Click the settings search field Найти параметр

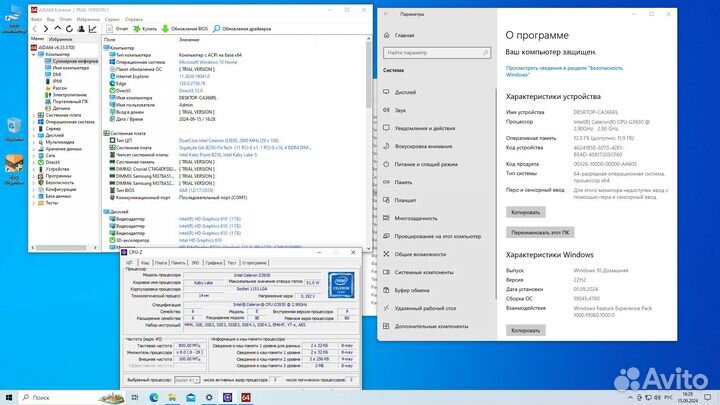437,53
